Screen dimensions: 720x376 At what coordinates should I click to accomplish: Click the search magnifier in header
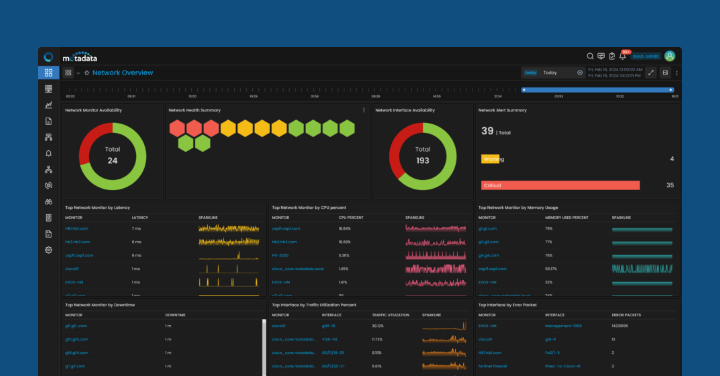[590, 56]
